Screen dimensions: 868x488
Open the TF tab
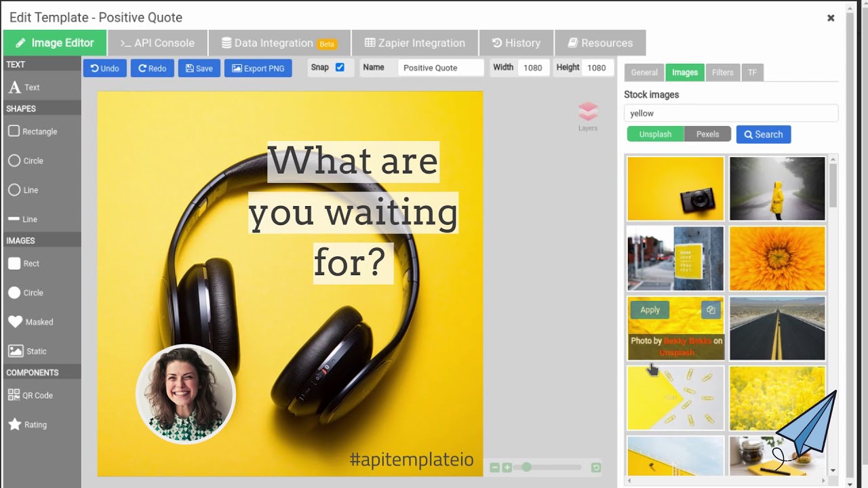[752, 73]
